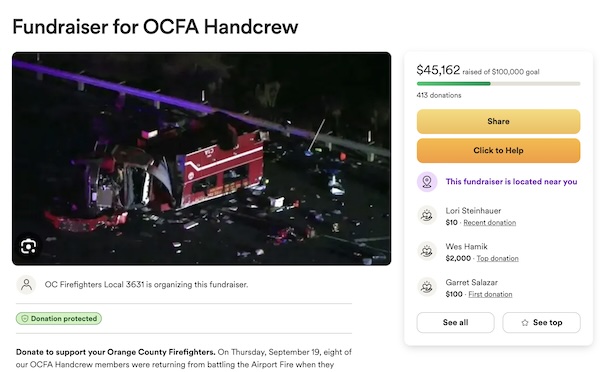Click the Google Lens icon on the photo

tap(28, 246)
